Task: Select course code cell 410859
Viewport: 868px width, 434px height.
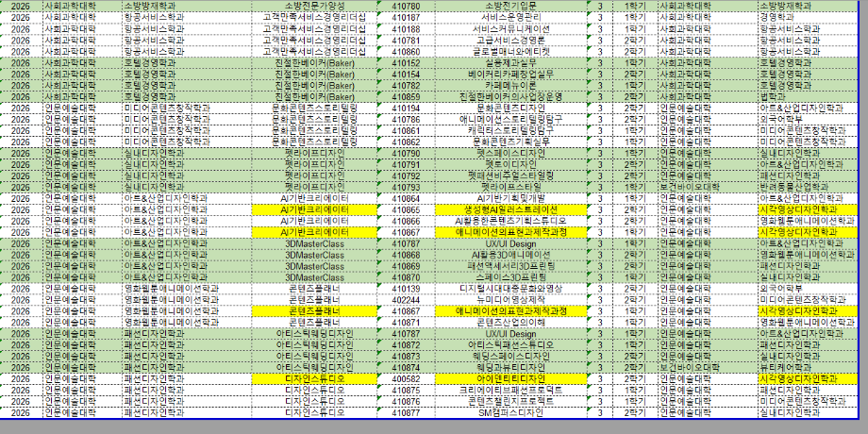Action: point(405,97)
